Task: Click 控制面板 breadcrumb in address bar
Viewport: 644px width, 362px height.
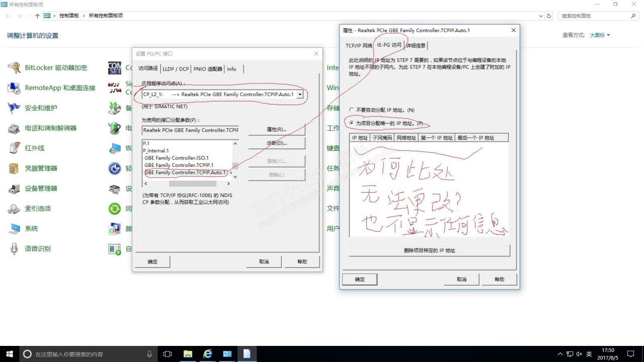Action: (x=69, y=16)
